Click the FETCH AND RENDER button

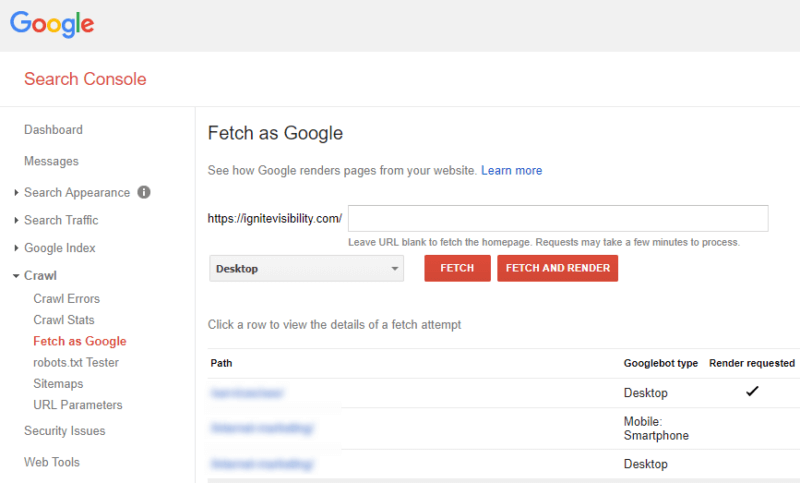coord(558,268)
